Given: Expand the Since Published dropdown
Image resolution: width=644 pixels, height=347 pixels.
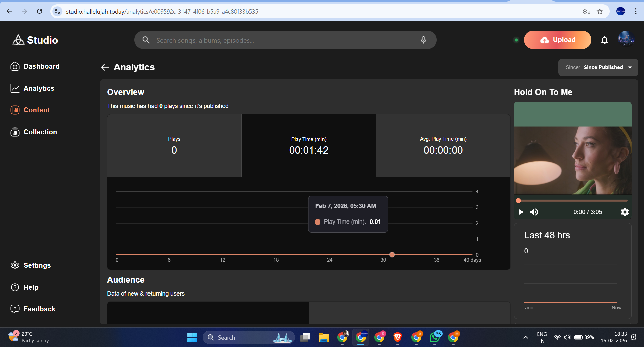Looking at the screenshot, I should 598,67.
